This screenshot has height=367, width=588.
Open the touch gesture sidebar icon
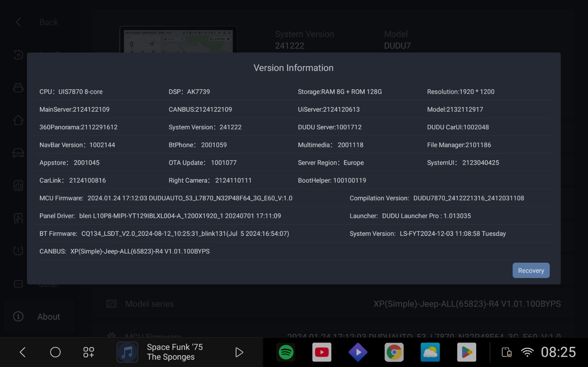18,218
